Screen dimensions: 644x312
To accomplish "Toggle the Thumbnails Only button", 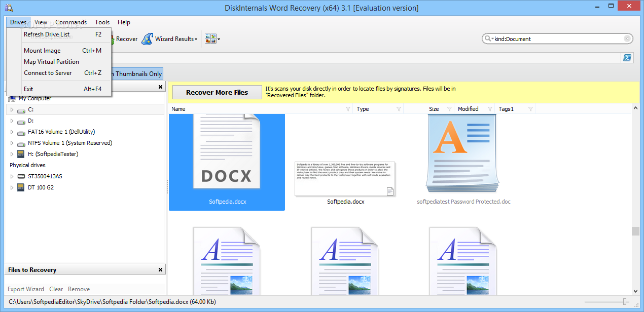I will [x=137, y=73].
